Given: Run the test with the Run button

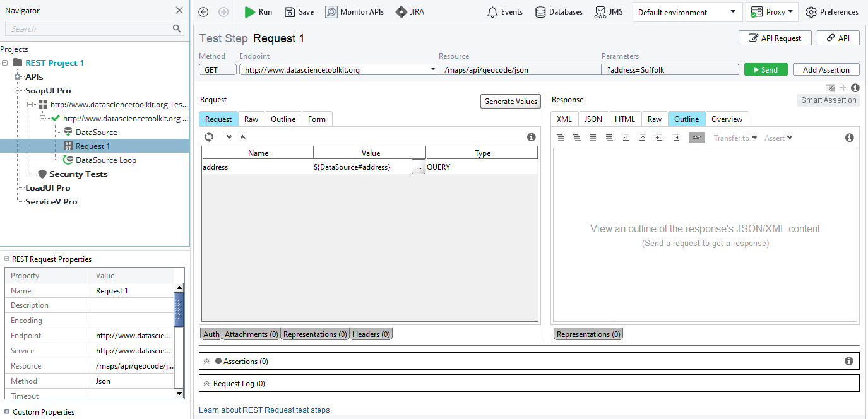Looking at the screenshot, I should [x=258, y=12].
